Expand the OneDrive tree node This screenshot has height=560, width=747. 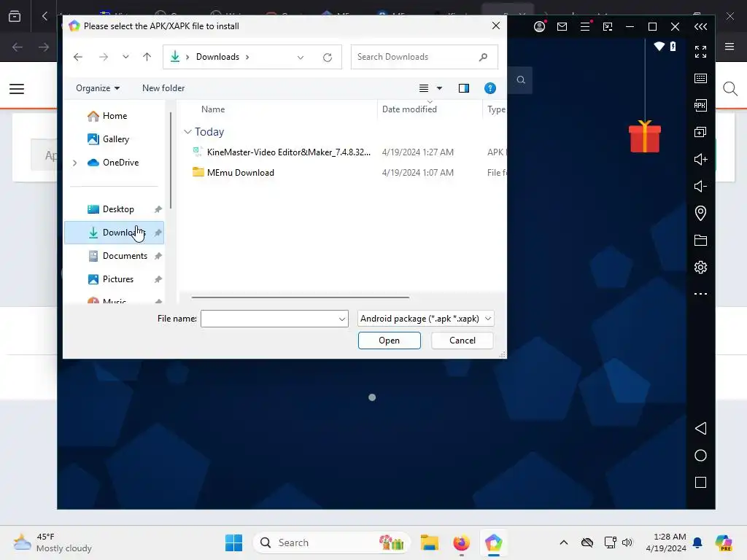(x=75, y=163)
